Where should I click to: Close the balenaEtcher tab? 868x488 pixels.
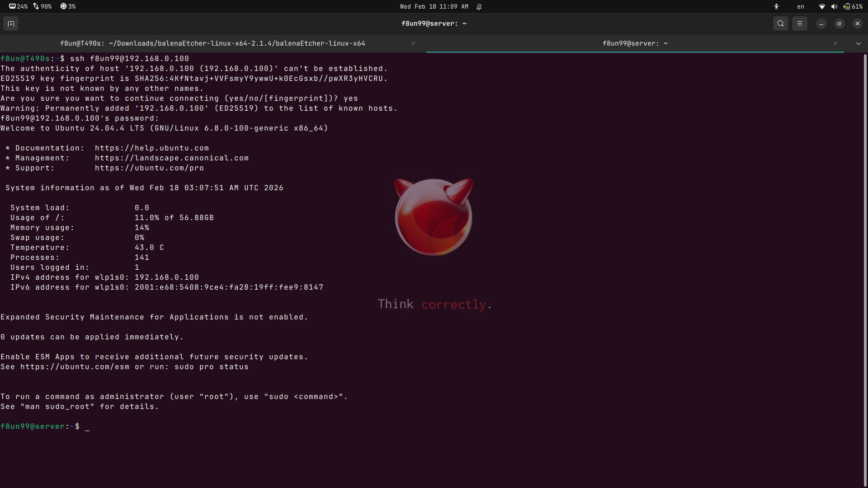point(413,43)
